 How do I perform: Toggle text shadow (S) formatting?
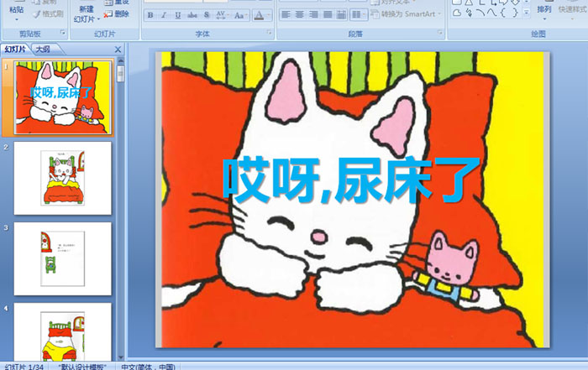coord(204,15)
